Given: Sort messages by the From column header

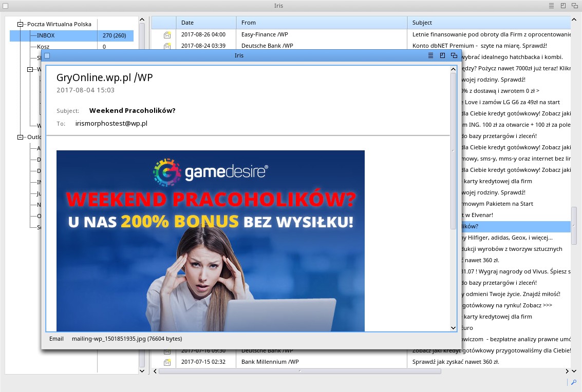Looking at the screenshot, I should [x=321, y=23].
